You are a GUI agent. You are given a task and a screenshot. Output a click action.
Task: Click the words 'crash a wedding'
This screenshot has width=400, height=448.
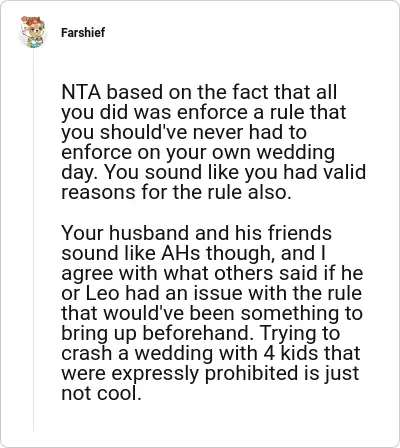[x=137, y=353]
